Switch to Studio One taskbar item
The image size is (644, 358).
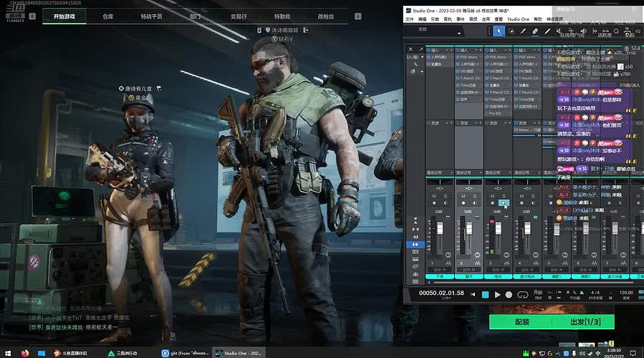click(x=239, y=353)
